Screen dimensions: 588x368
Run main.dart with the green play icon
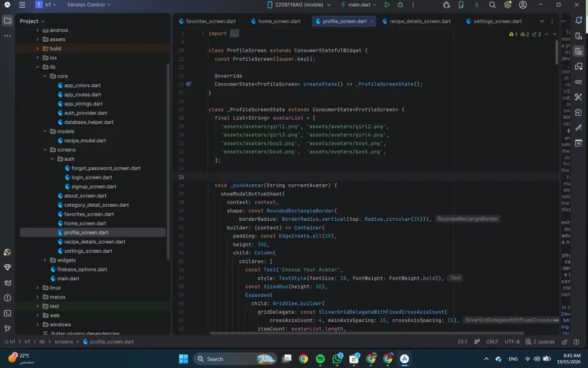(x=387, y=5)
